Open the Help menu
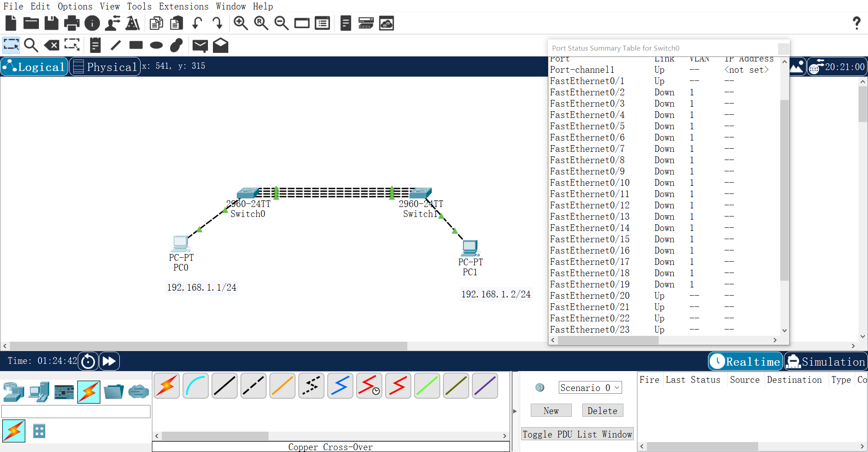 click(263, 6)
